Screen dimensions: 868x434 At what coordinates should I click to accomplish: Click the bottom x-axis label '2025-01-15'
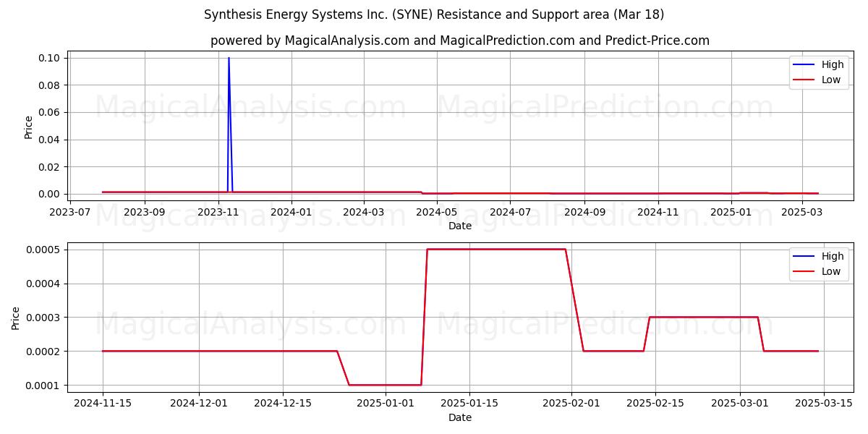[x=469, y=404]
